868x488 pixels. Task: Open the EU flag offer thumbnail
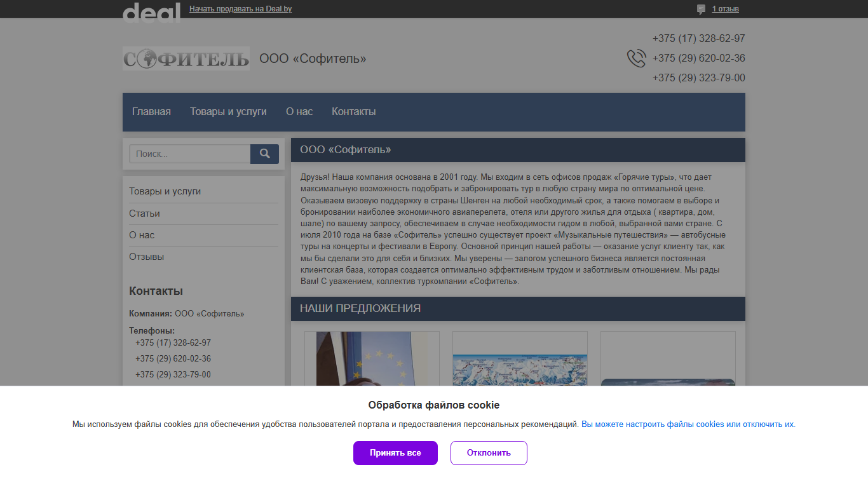[372, 358]
